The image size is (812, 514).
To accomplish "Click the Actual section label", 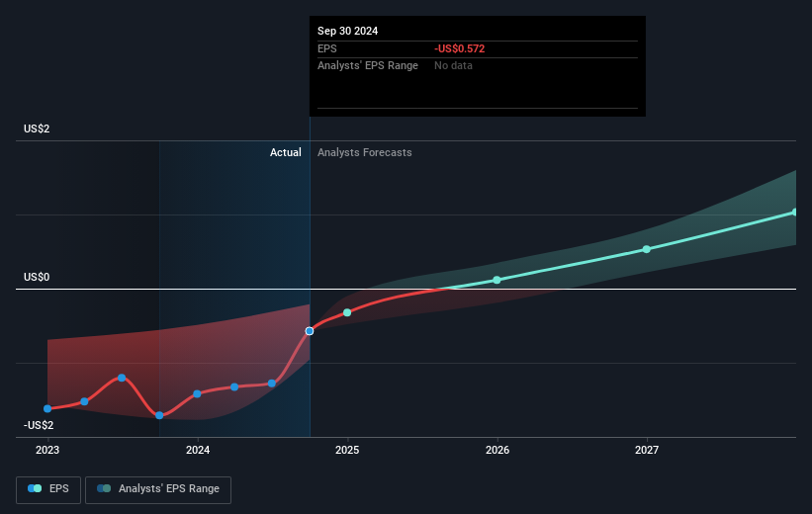I will (x=286, y=152).
